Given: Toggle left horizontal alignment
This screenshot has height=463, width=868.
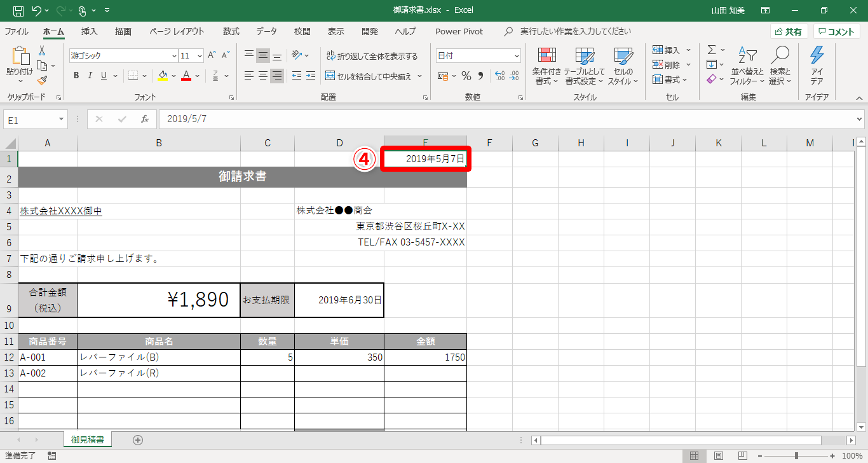Looking at the screenshot, I should (x=249, y=76).
